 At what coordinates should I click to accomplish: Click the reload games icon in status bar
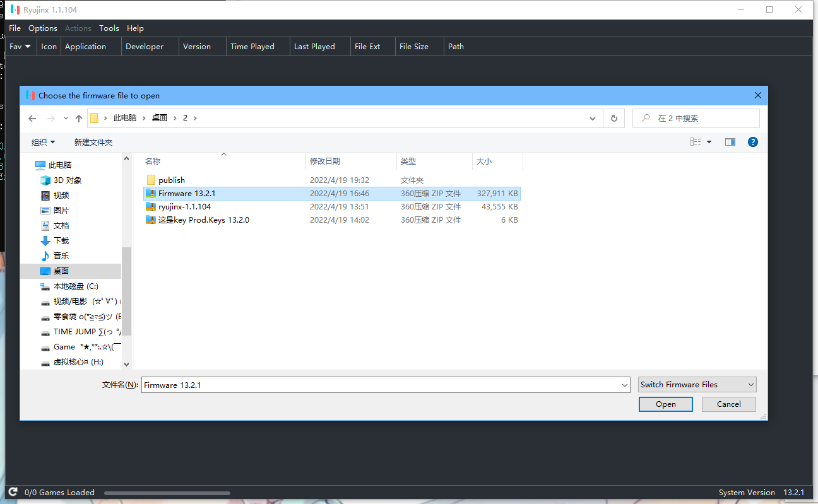(x=13, y=492)
